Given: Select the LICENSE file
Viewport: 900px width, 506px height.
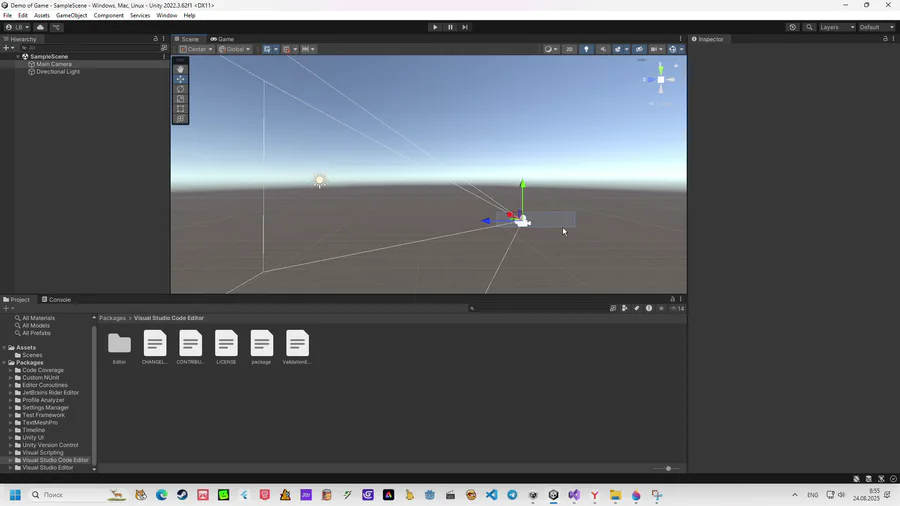Looking at the screenshot, I should [x=226, y=343].
